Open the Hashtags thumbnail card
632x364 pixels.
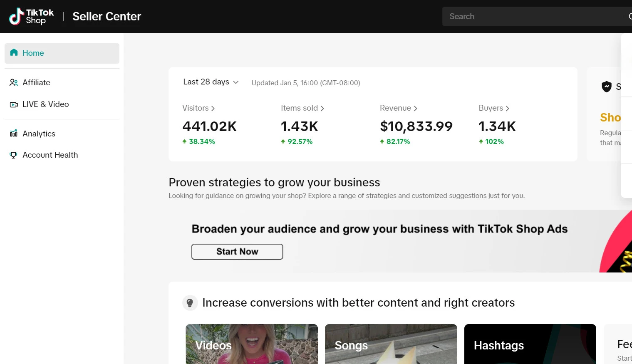[530, 344]
